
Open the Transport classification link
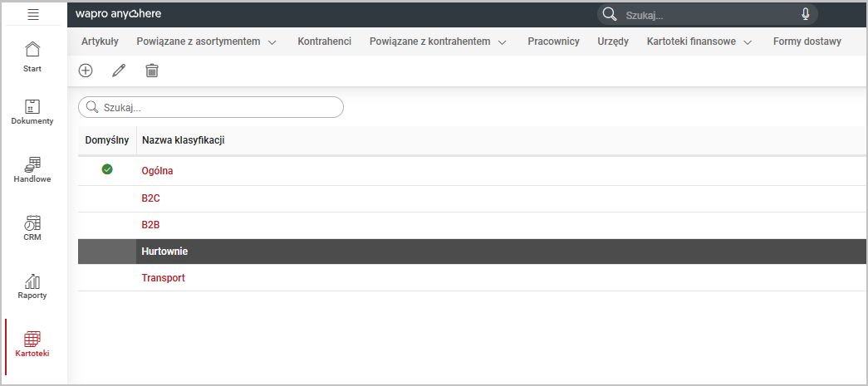tap(163, 278)
